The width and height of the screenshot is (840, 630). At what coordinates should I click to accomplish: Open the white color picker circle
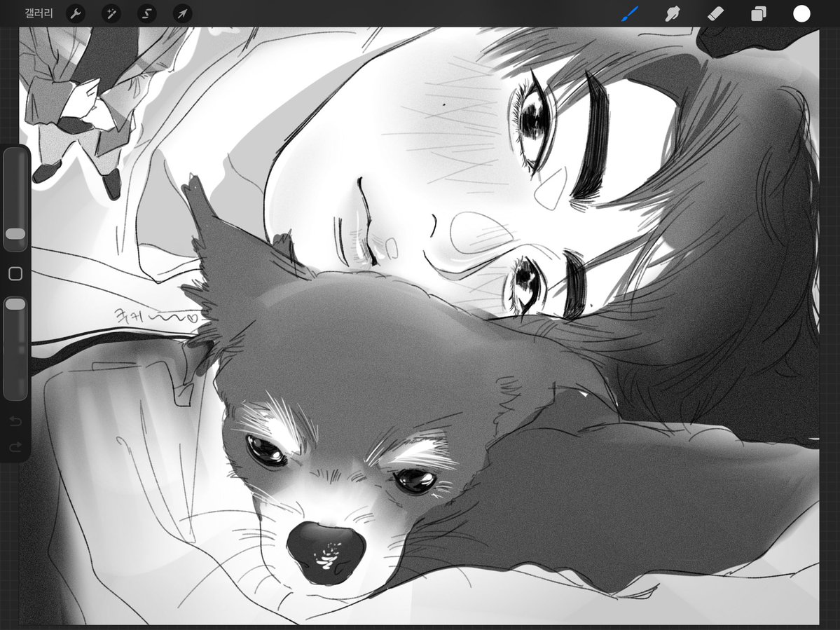[801, 14]
